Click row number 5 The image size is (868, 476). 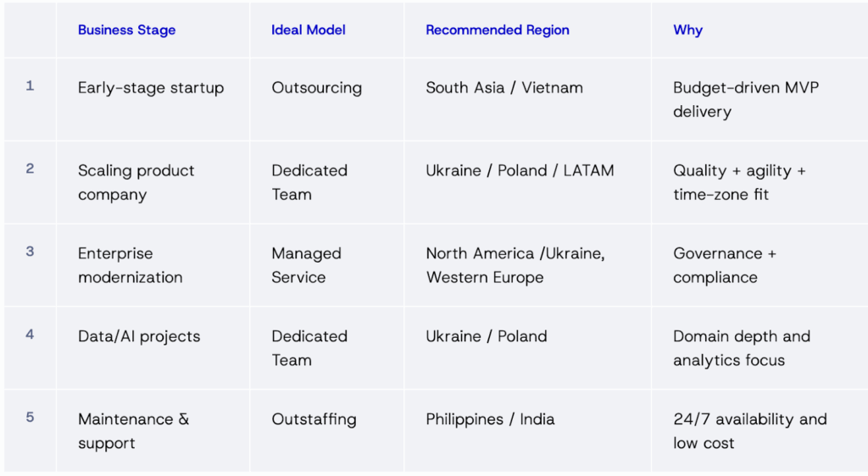point(30,417)
